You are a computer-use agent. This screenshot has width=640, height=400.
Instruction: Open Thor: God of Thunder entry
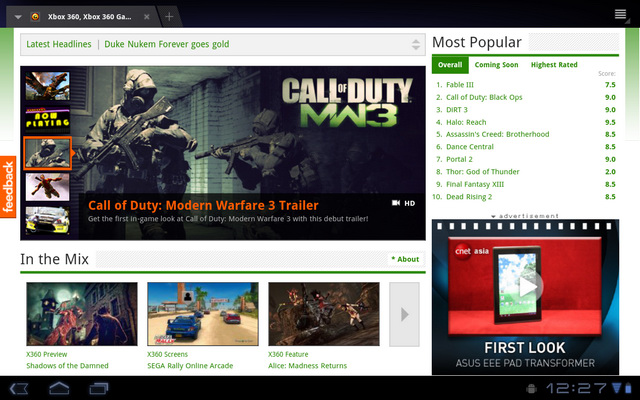point(482,172)
